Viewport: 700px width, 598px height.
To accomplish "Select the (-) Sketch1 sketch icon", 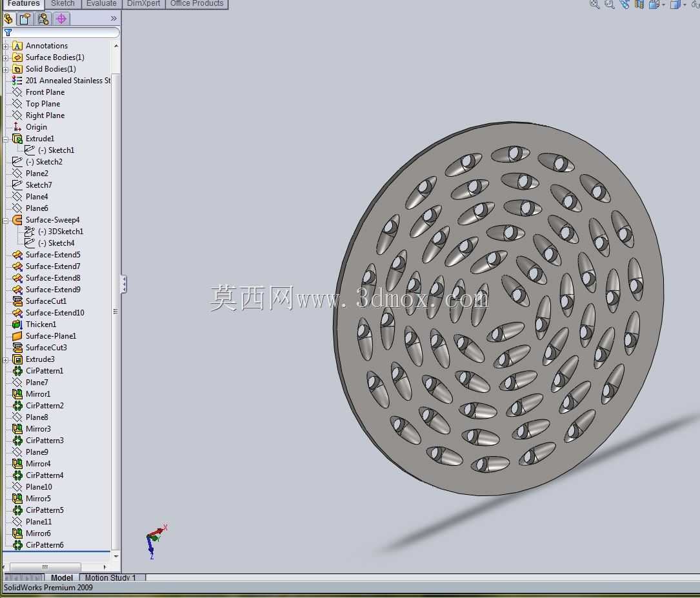I will [30, 150].
